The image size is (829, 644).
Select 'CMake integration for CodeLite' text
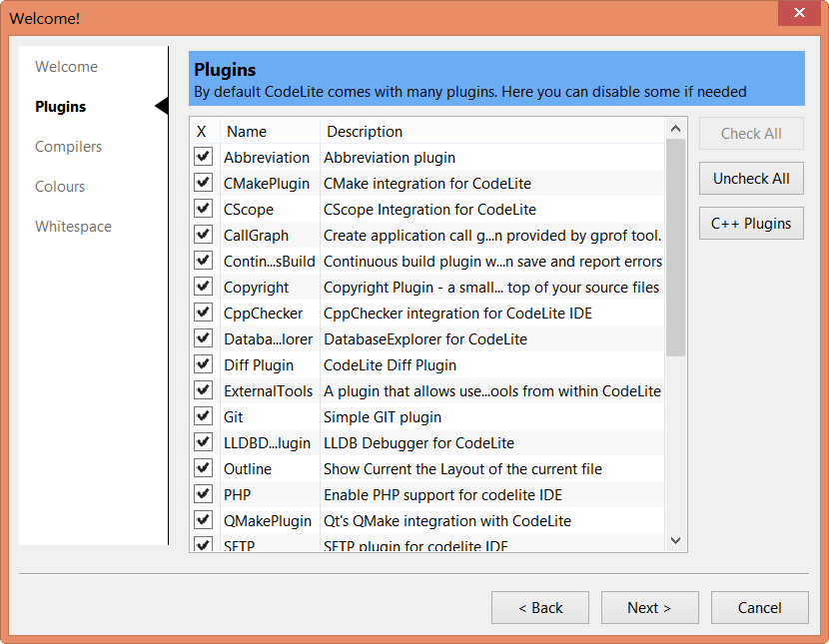click(x=427, y=184)
